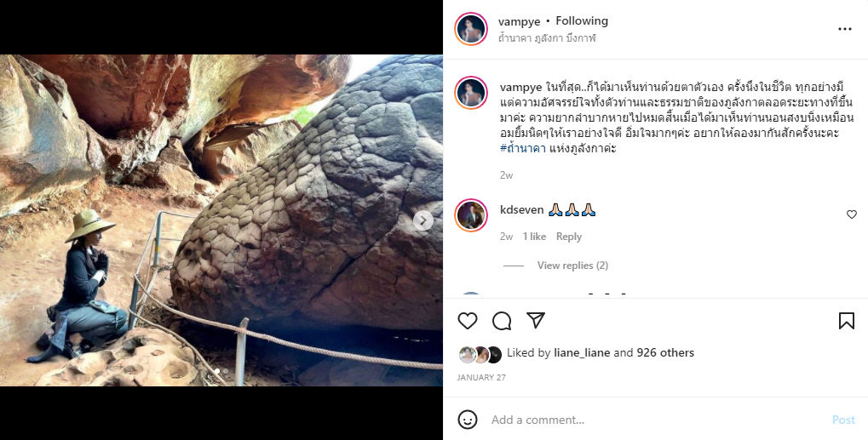
Task: Click the Post button to submit a comment
Action: 842,420
